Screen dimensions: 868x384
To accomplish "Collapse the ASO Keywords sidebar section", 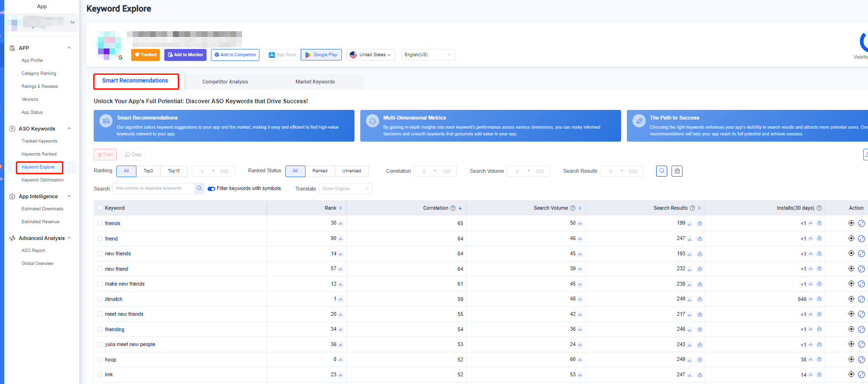I will [69, 129].
